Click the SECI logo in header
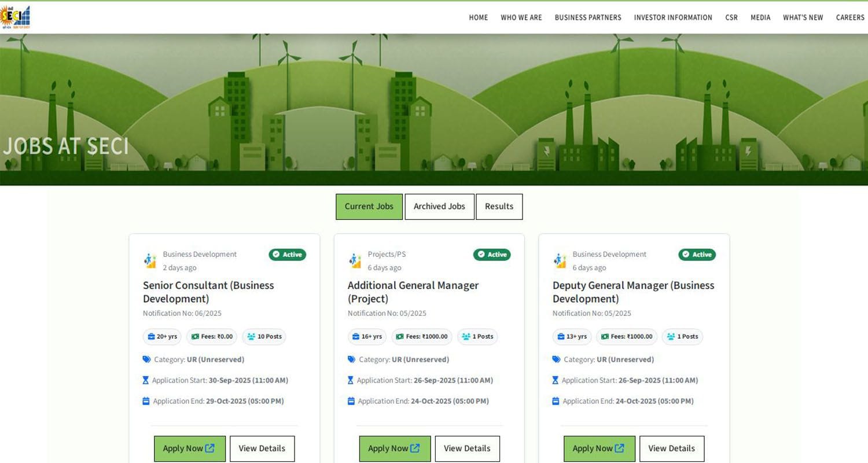Image resolution: width=868 pixels, height=463 pixels. (x=16, y=17)
